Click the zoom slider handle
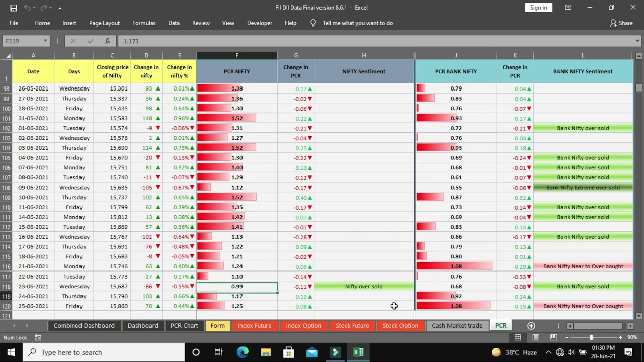The image size is (644, 362). click(592, 337)
